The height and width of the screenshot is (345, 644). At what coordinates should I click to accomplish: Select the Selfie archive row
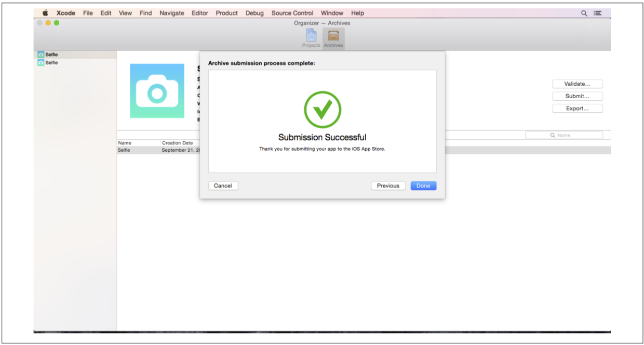pyautogui.click(x=156, y=150)
